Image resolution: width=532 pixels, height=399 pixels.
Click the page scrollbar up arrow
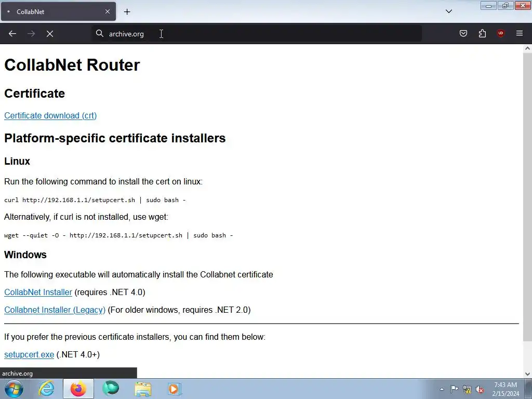click(527, 48)
